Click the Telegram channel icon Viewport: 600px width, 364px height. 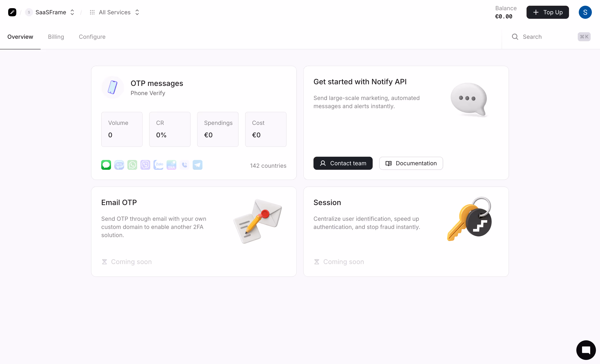point(198,165)
